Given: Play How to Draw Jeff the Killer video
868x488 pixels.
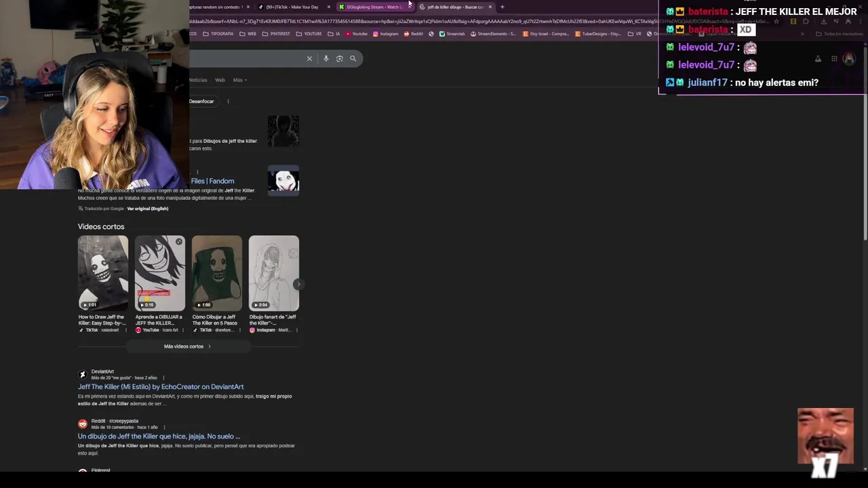Looking at the screenshot, I should tap(103, 273).
